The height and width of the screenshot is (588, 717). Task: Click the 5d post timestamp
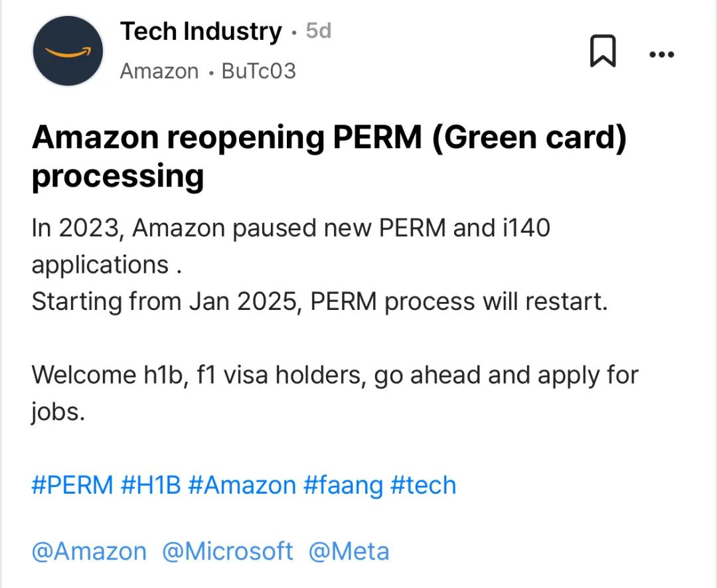pyautogui.click(x=318, y=31)
